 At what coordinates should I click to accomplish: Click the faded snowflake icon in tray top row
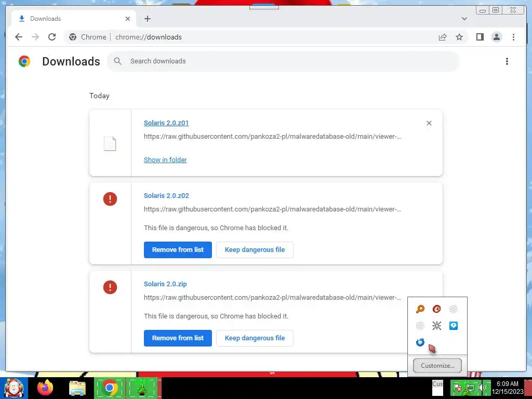pyautogui.click(x=453, y=309)
